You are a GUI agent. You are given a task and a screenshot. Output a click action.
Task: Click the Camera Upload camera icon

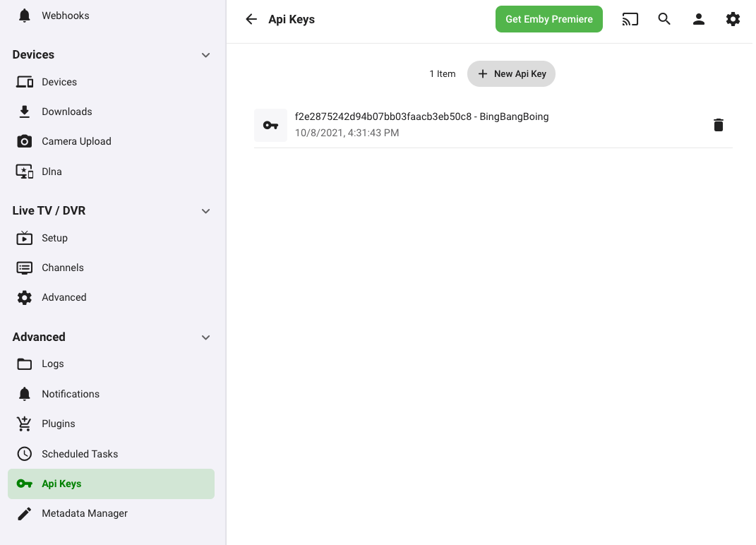coord(25,141)
